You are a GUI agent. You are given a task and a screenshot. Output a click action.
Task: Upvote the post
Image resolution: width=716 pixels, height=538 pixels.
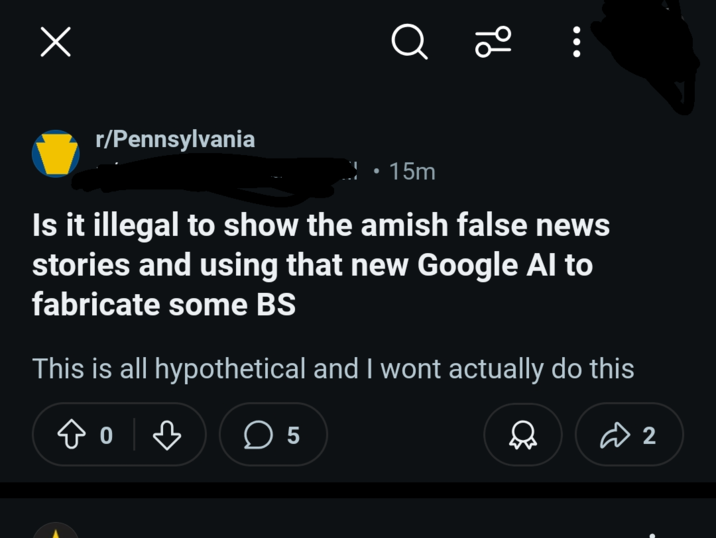tap(73, 435)
